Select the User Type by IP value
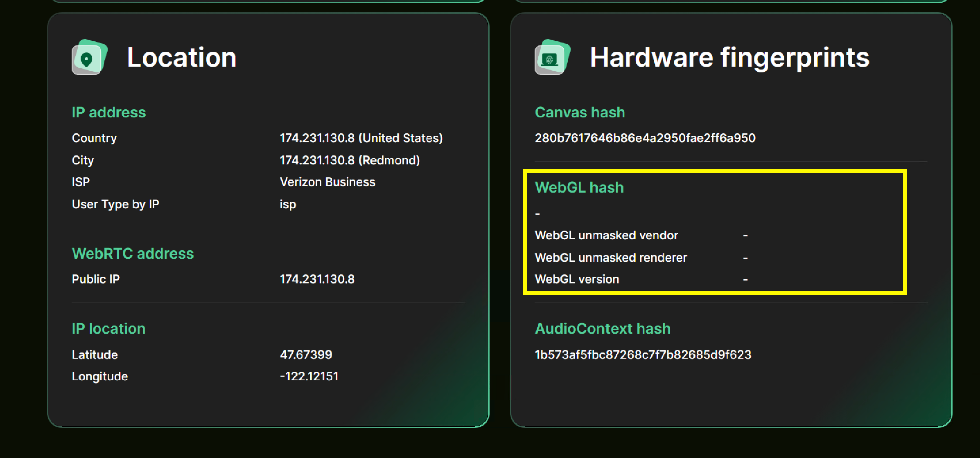The image size is (980, 458). [x=288, y=204]
